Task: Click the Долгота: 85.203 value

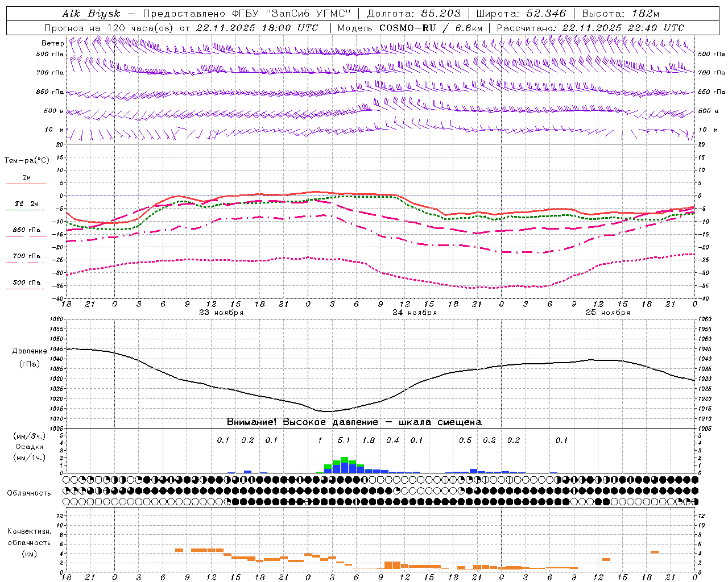Action: [415, 14]
